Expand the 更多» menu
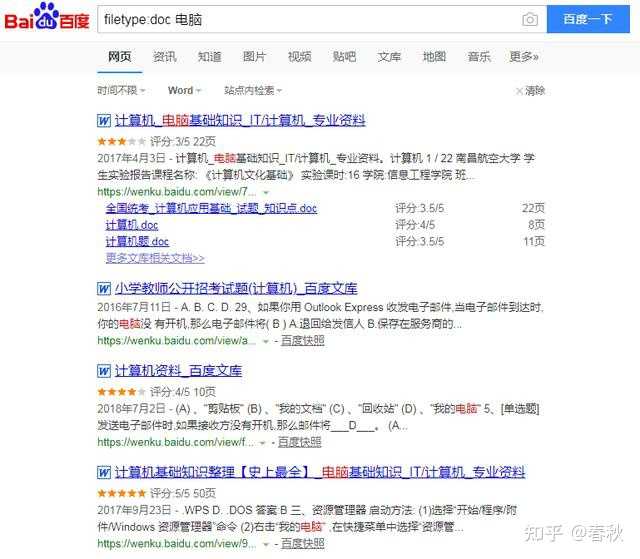The height and width of the screenshot is (559, 640). click(x=524, y=57)
